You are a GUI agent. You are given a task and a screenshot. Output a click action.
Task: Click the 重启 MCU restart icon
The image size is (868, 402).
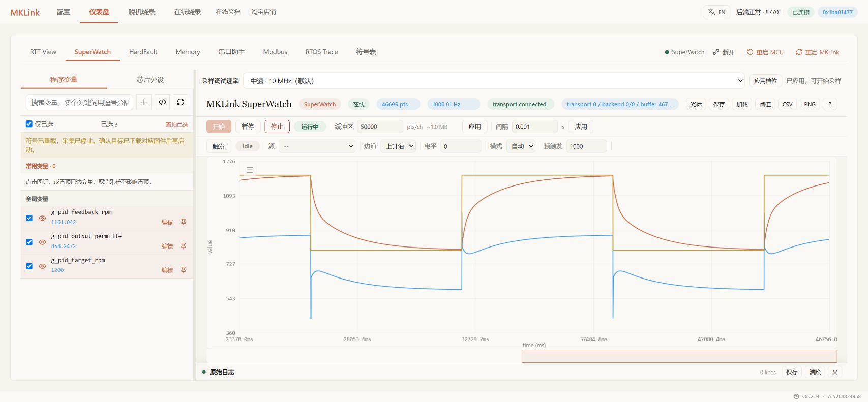(750, 52)
